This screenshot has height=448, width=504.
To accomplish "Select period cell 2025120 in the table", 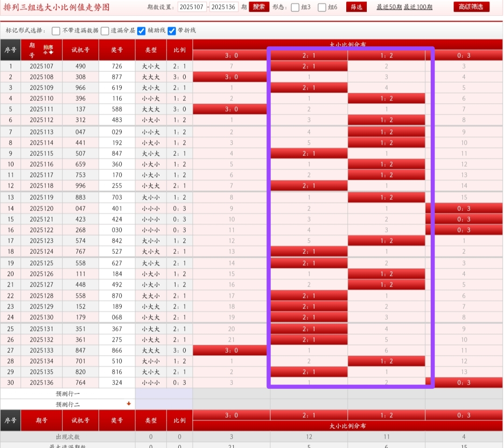I will click(x=42, y=209).
